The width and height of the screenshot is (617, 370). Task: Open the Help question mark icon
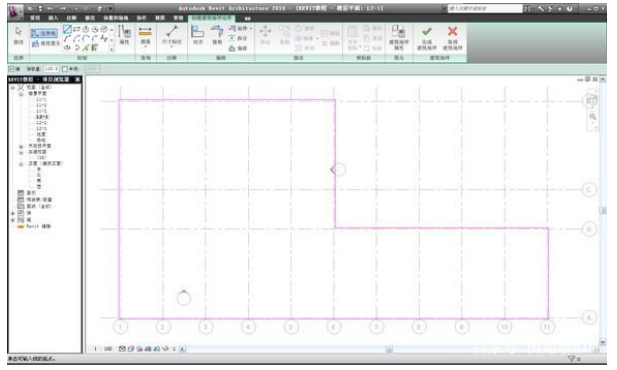570,8
